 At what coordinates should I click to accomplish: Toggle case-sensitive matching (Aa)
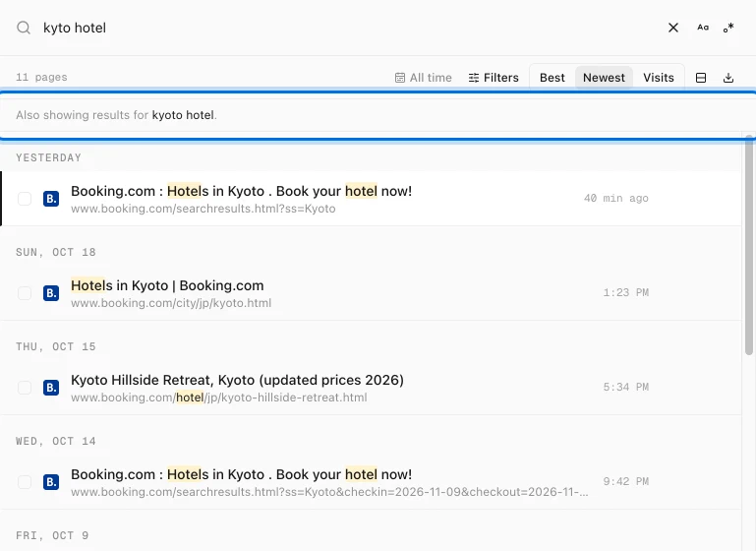[x=703, y=28]
